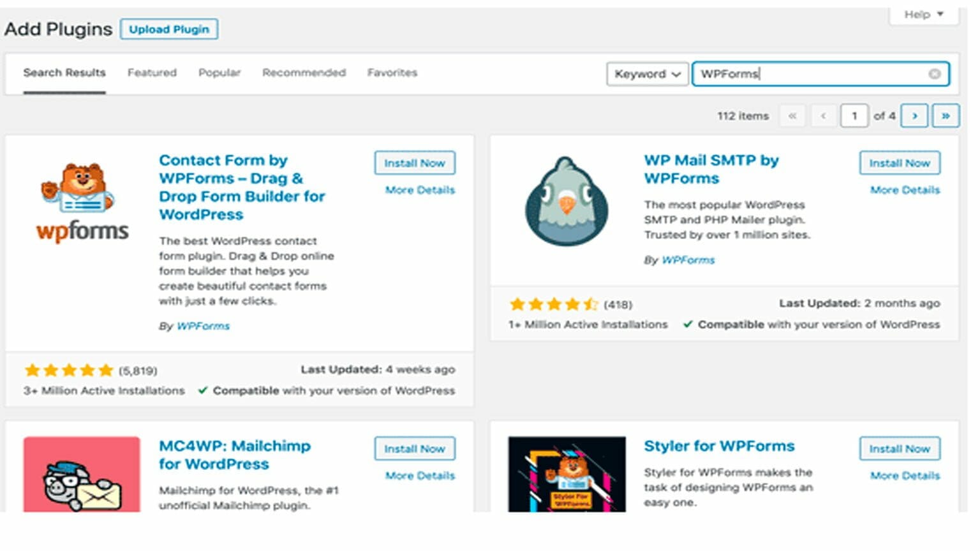The width and height of the screenshot is (980, 551).
Task: Open the Favorites tab
Action: pos(392,73)
